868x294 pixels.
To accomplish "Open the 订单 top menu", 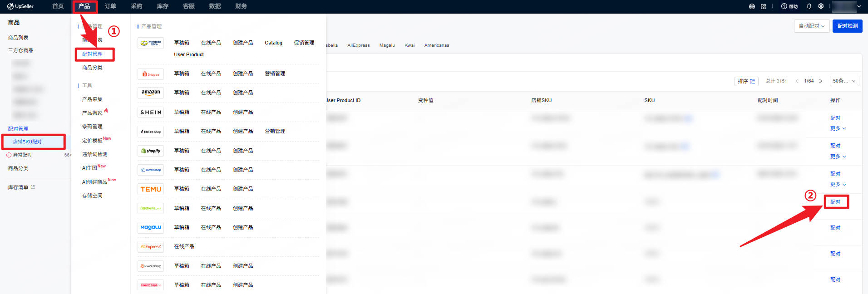I will [x=110, y=6].
